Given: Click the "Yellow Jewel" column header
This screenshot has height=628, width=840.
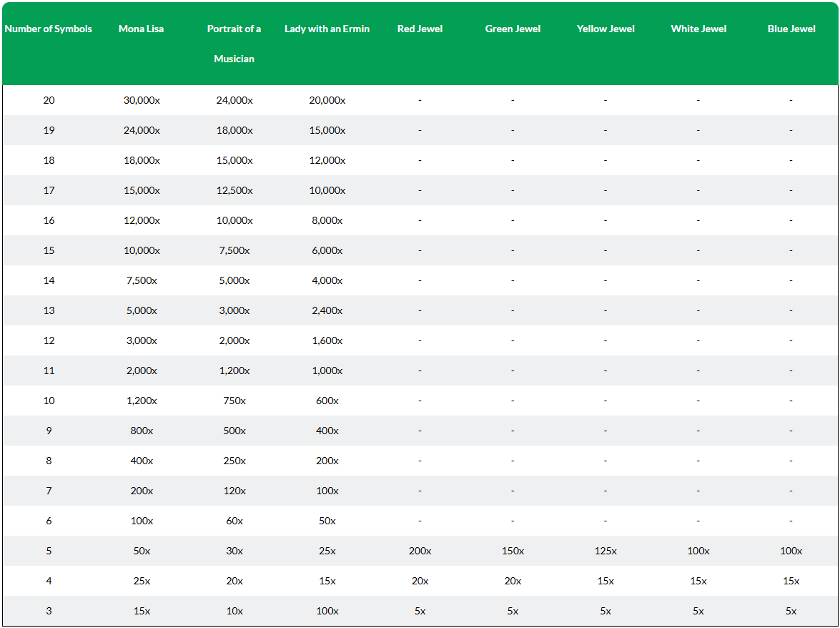Looking at the screenshot, I should pos(606,29).
